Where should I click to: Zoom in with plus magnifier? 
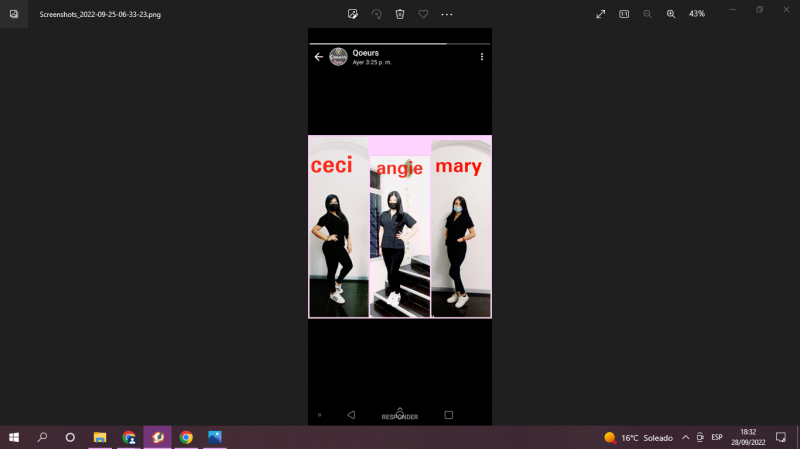[671, 14]
